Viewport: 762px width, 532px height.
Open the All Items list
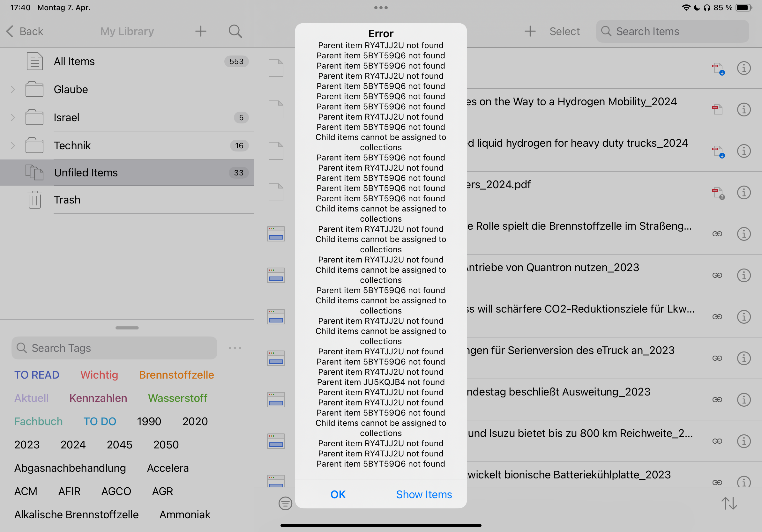[74, 61]
